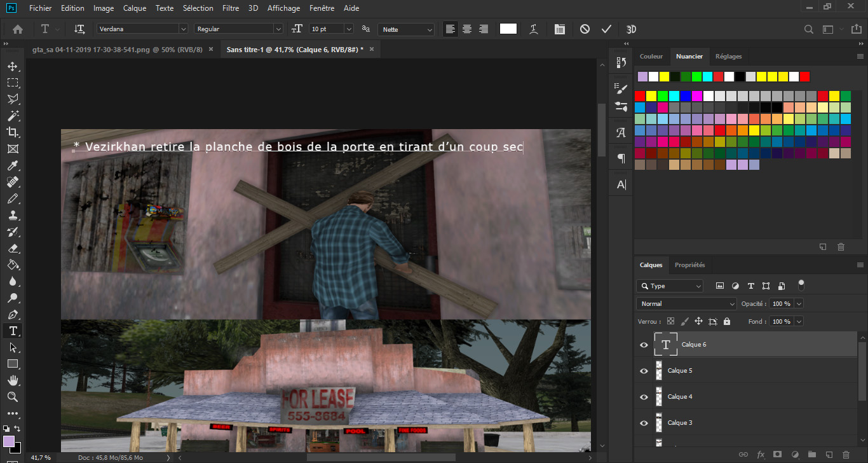Commit the current text edit checkmark

point(606,29)
